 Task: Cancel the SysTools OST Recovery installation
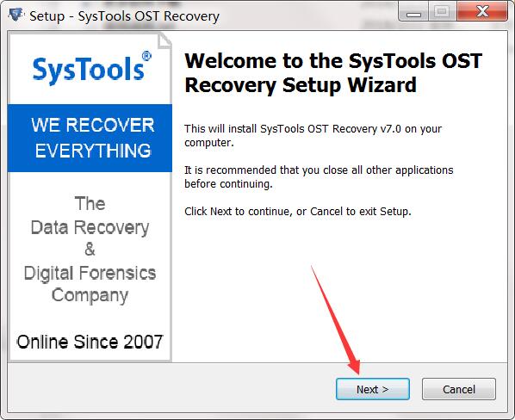point(458,389)
